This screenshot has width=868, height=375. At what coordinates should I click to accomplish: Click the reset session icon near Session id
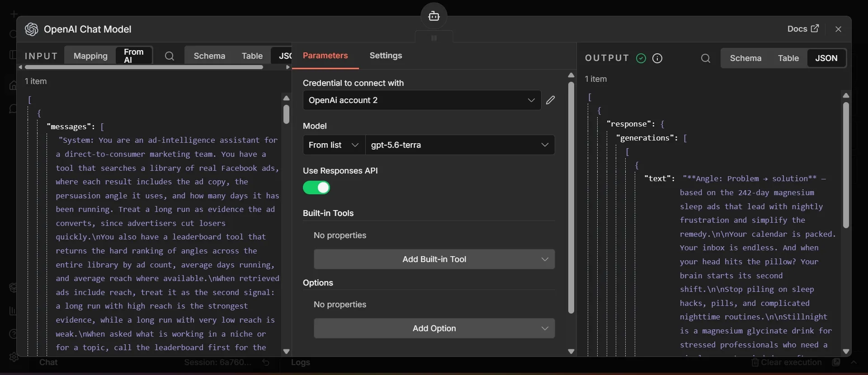tap(266, 362)
